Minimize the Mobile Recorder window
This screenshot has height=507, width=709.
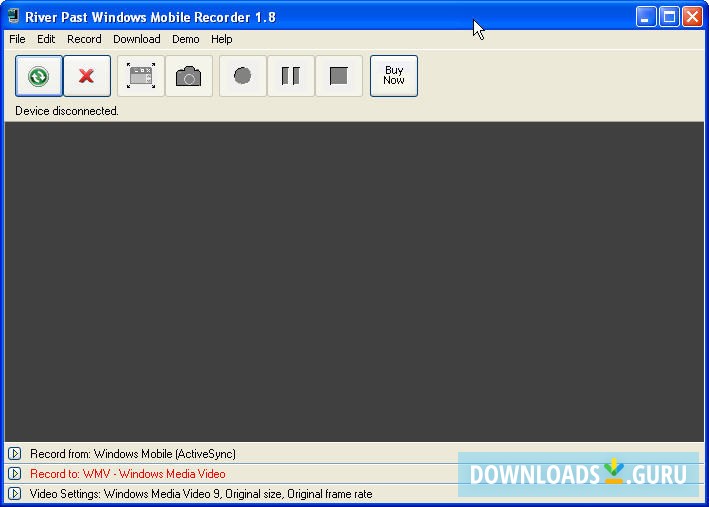(646, 17)
